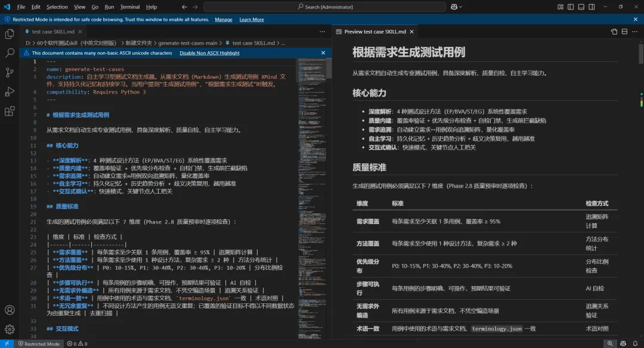Switch to test case SKILL.md source tab
This screenshot has height=348, width=644.
(54, 32)
